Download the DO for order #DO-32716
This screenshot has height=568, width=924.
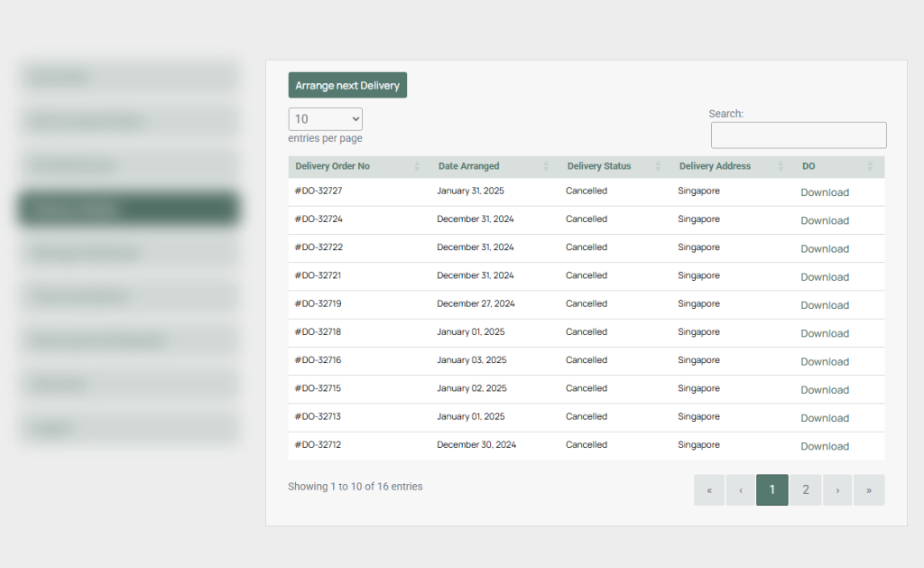tap(825, 361)
